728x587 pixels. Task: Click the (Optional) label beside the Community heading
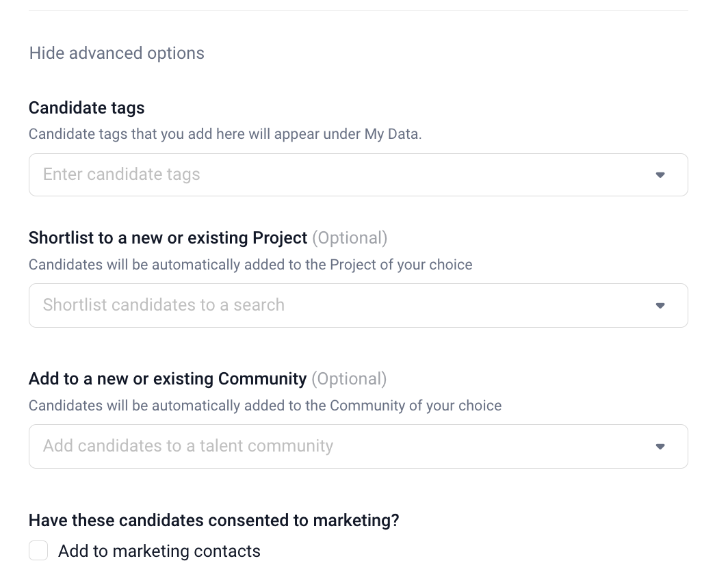point(349,379)
